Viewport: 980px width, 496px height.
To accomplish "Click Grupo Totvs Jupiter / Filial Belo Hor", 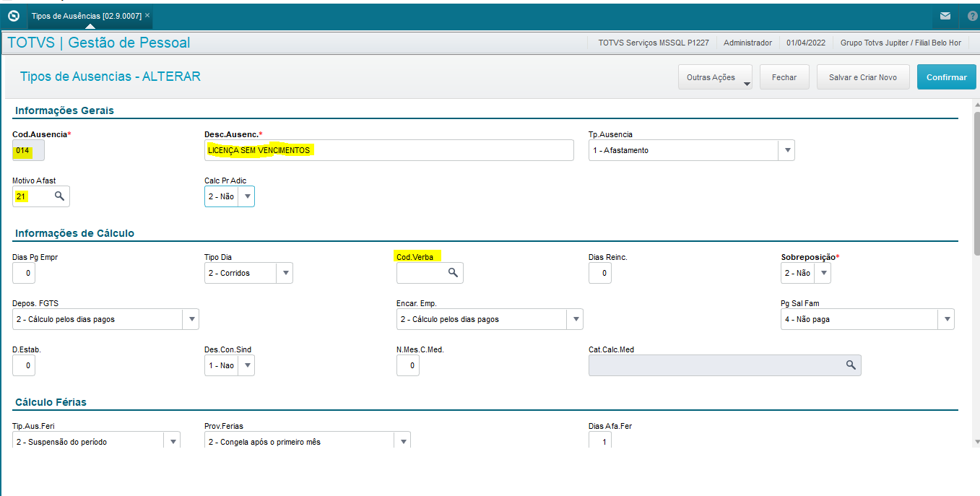I will click(901, 43).
